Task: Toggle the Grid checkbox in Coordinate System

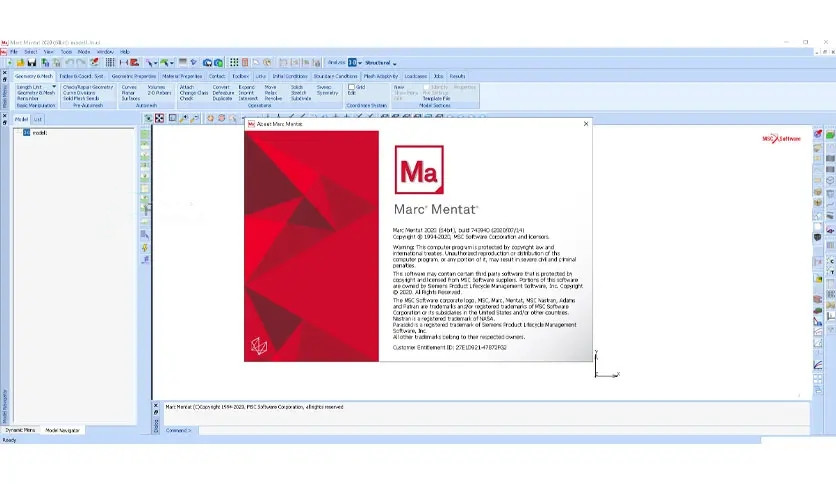Action: (x=351, y=87)
